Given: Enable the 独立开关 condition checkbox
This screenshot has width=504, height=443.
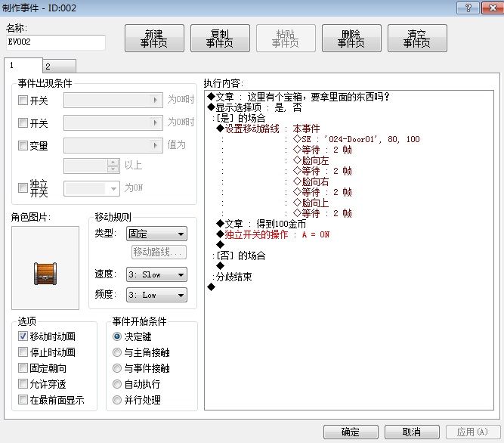Looking at the screenshot, I should (23, 187).
